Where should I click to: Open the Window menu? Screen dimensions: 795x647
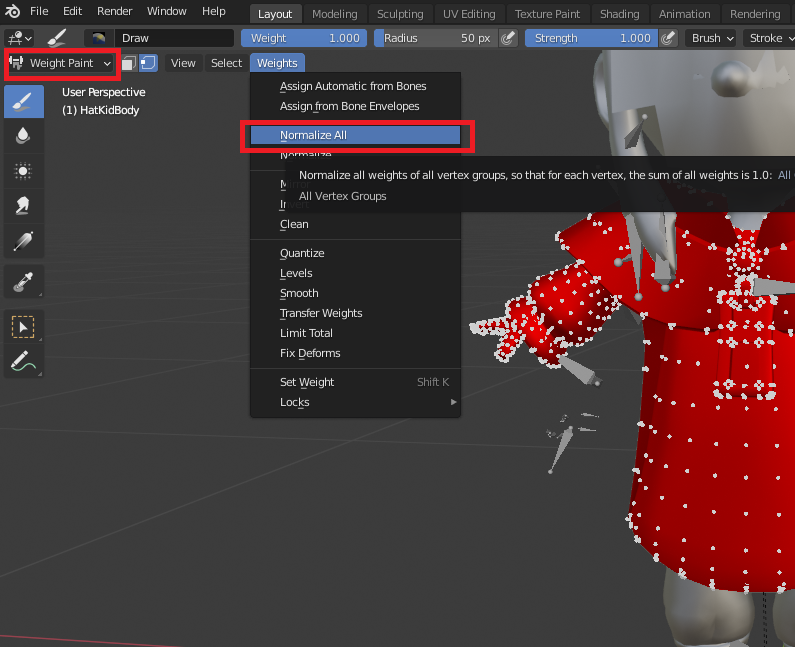(x=167, y=11)
